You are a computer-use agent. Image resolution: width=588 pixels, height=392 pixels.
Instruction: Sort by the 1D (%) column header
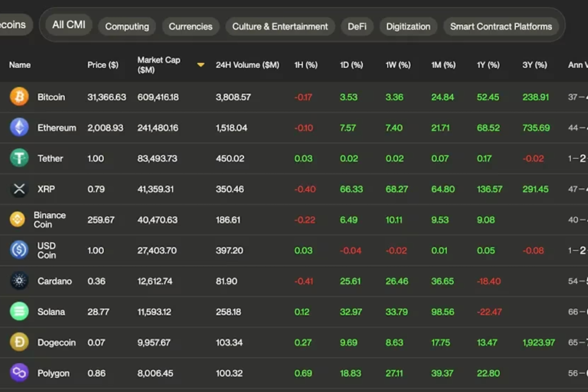(x=351, y=65)
